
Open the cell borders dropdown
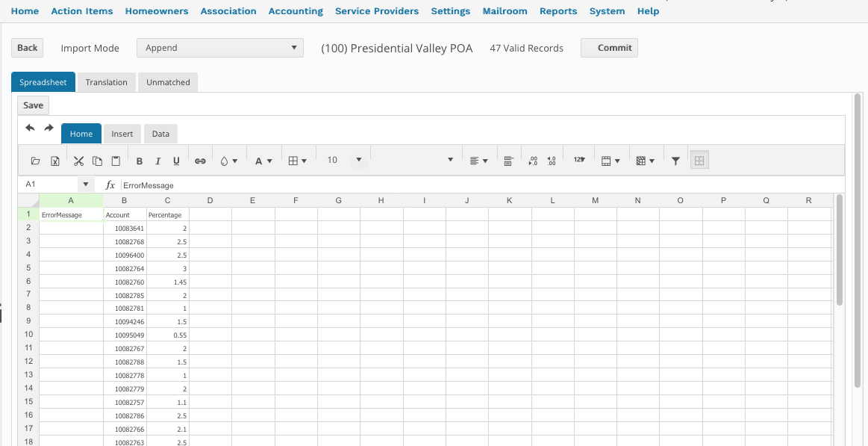click(x=298, y=161)
